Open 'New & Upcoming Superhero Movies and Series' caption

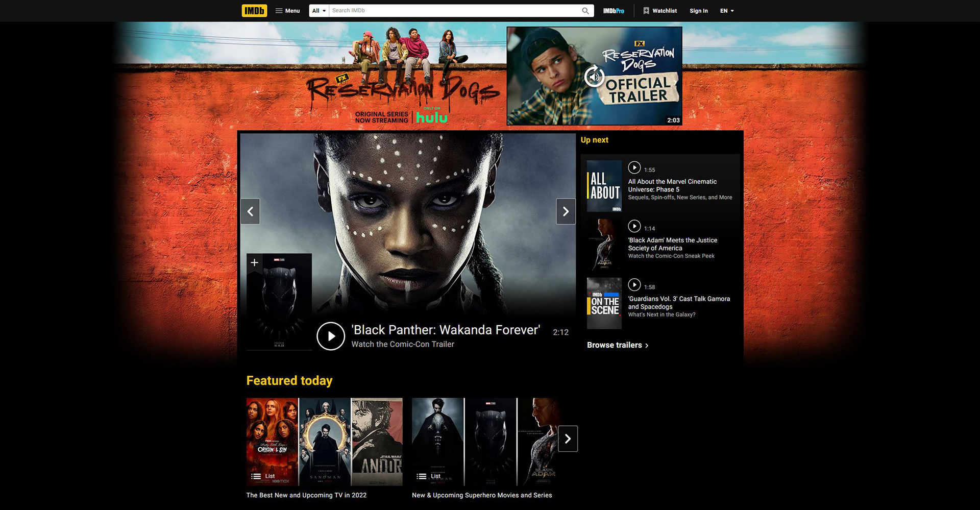[x=482, y=495]
